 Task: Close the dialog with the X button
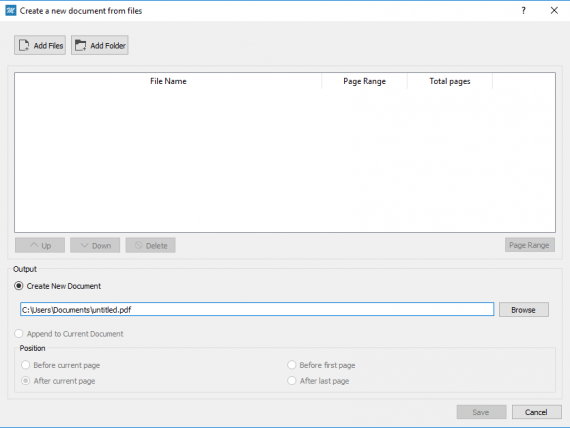[554, 11]
